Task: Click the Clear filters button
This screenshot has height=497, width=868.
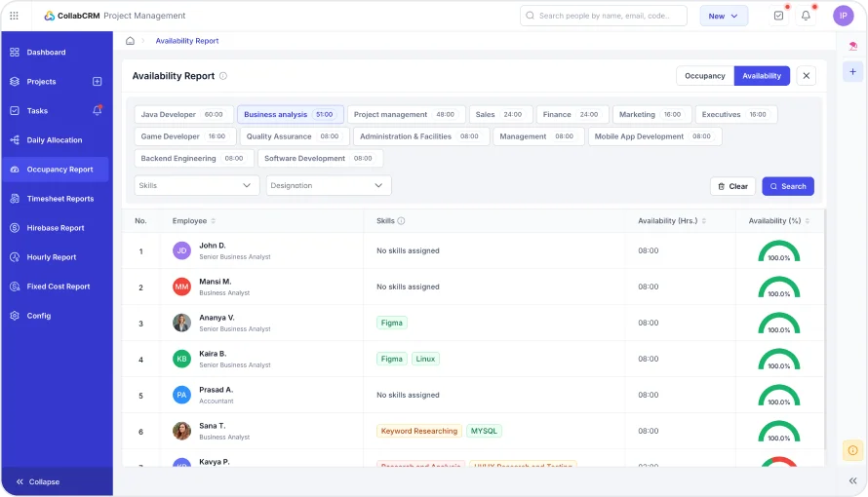Action: (x=732, y=186)
